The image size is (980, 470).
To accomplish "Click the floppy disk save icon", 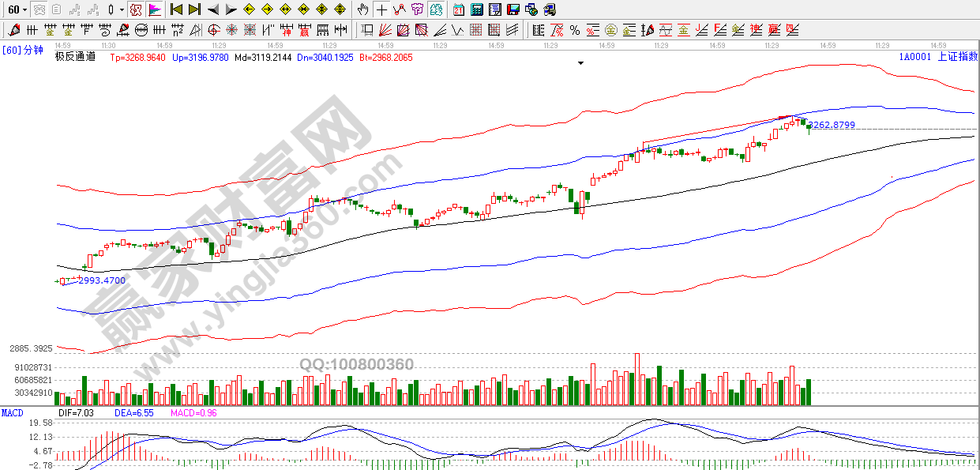I will coord(513,9).
